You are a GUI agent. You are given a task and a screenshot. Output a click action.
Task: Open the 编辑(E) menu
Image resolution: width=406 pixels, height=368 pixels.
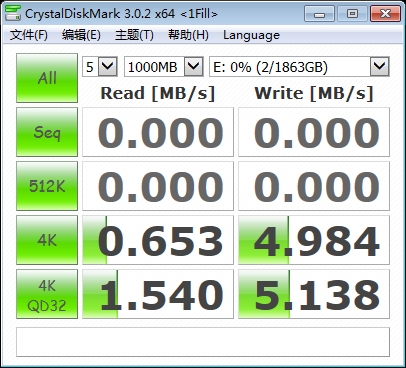81,35
